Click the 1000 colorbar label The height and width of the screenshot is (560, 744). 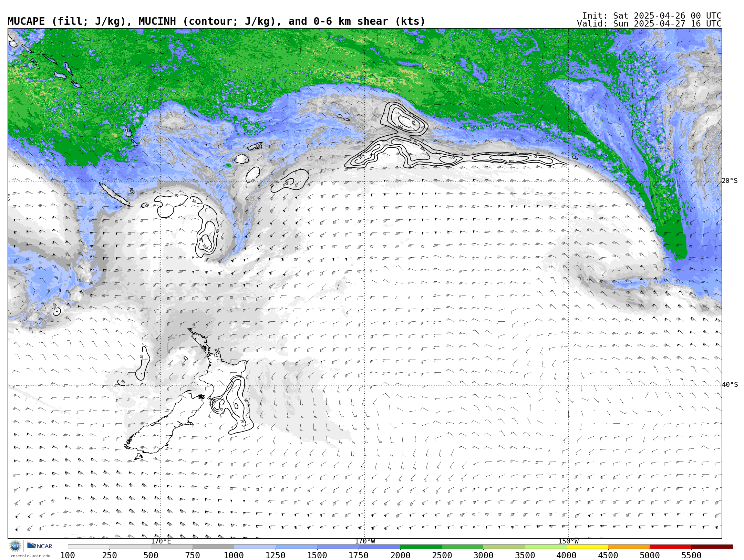[234, 555]
